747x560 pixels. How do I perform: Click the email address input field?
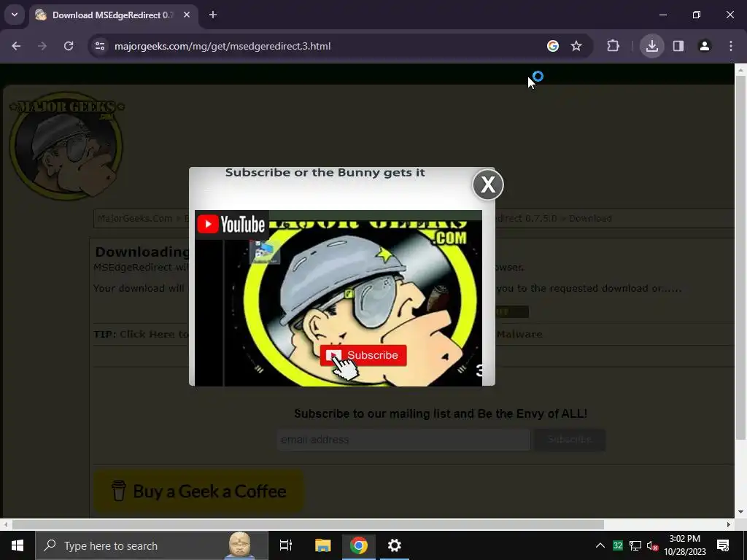[403, 440]
